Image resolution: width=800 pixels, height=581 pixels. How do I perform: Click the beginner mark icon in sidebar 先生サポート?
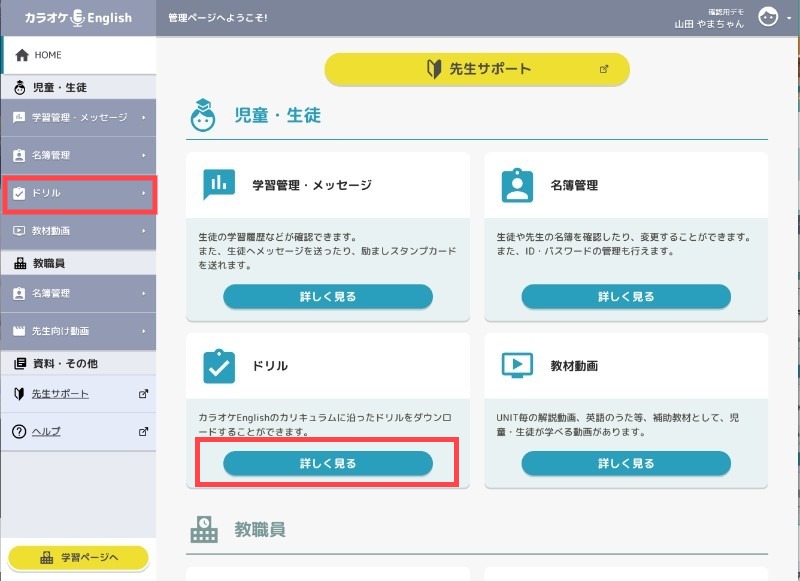[19, 394]
